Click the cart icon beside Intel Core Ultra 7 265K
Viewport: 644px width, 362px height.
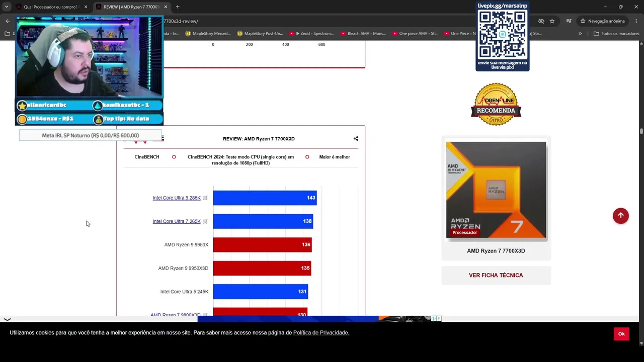click(x=205, y=221)
